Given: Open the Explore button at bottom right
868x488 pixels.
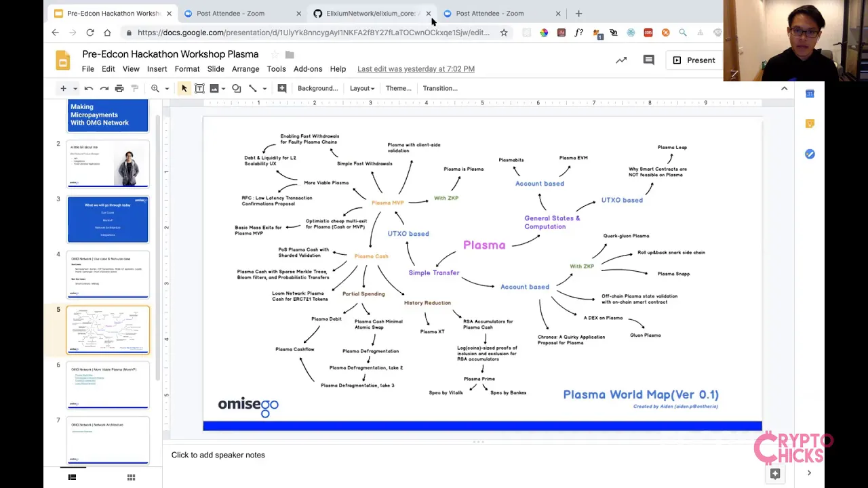Looking at the screenshot, I should click(775, 474).
